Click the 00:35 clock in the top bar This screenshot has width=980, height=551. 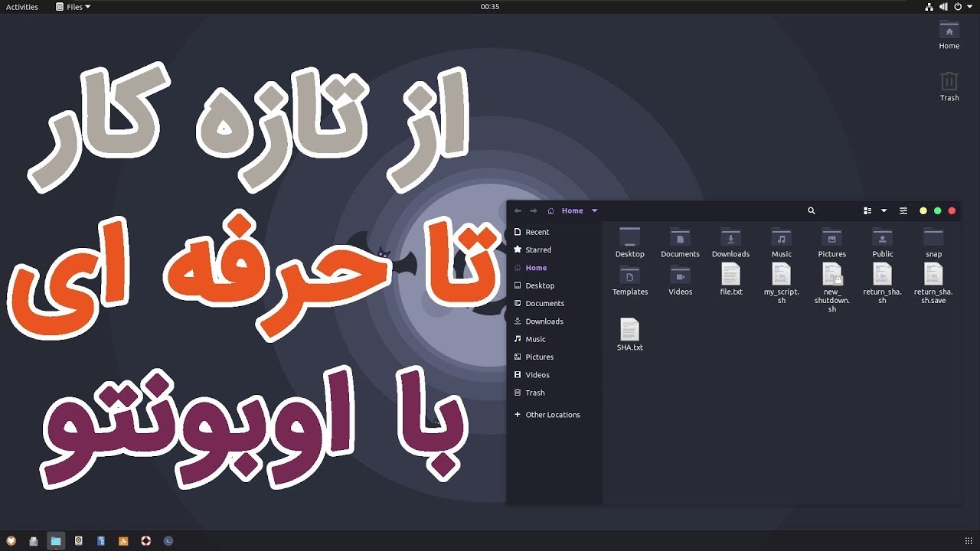[490, 7]
